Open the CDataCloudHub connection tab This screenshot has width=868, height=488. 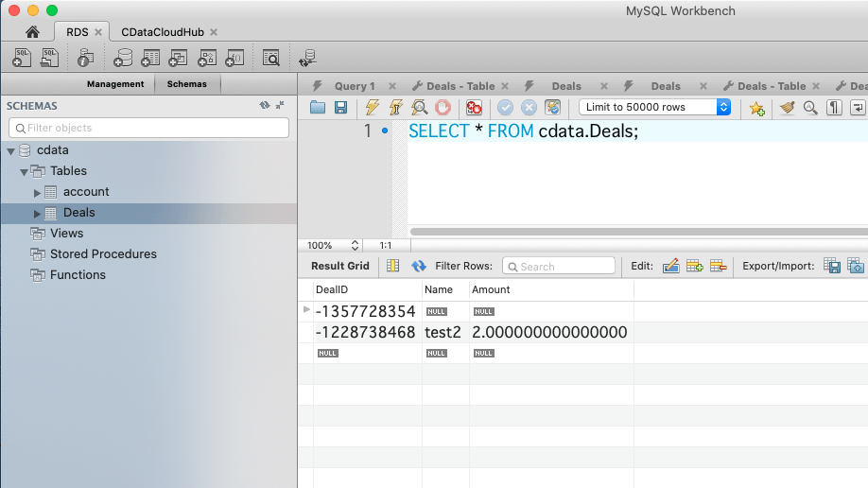(163, 32)
